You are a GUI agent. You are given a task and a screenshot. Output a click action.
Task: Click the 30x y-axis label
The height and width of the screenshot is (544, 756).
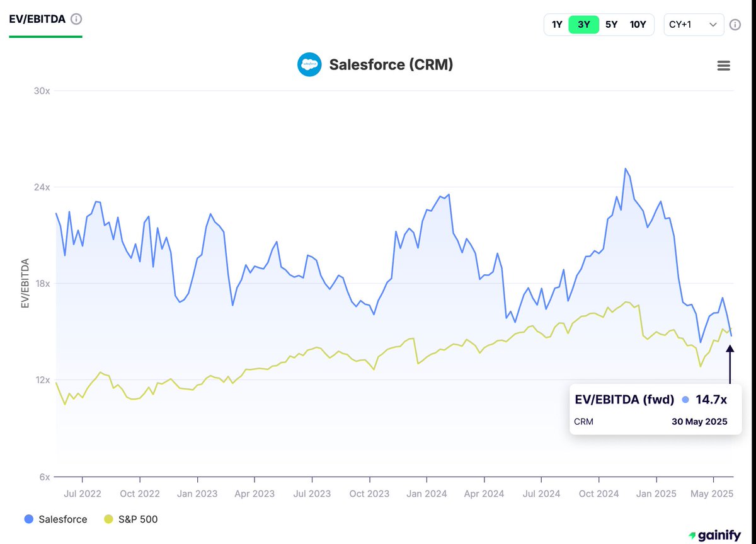click(42, 91)
